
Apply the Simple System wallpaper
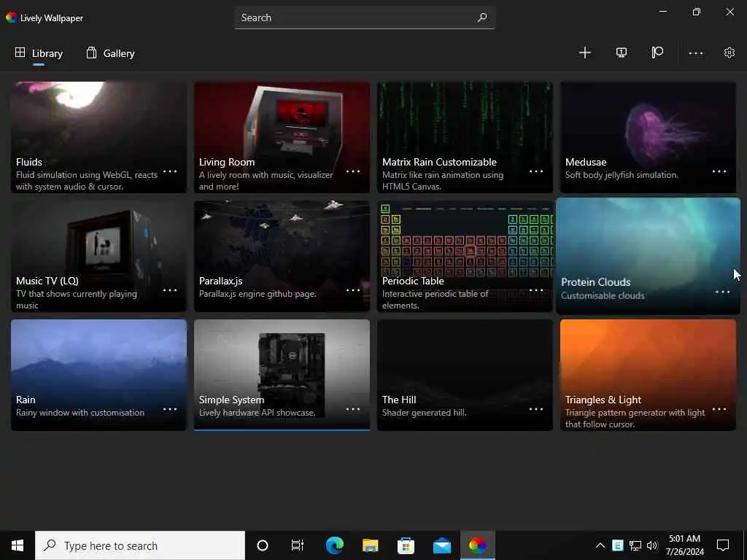(282, 375)
